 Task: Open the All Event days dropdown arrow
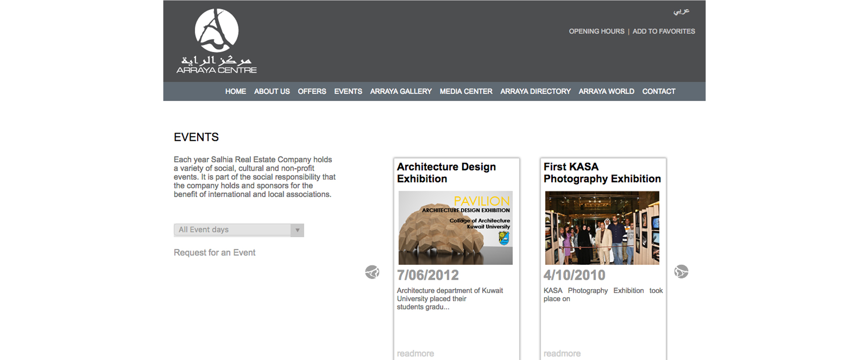pyautogui.click(x=297, y=230)
